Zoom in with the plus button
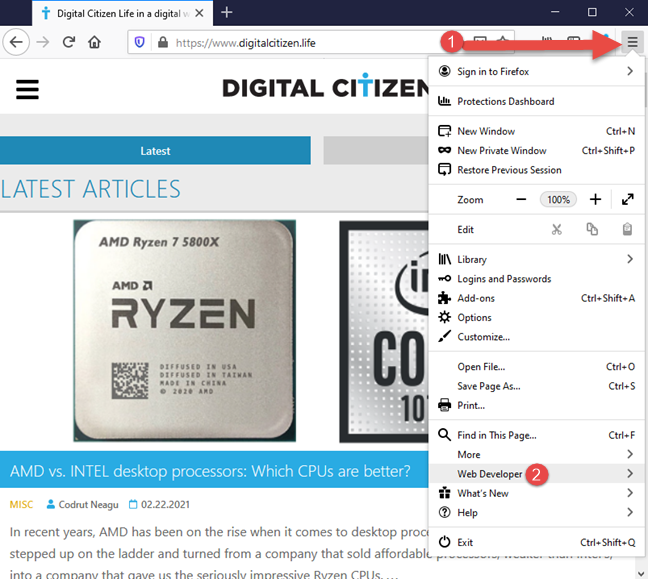 pos(595,200)
